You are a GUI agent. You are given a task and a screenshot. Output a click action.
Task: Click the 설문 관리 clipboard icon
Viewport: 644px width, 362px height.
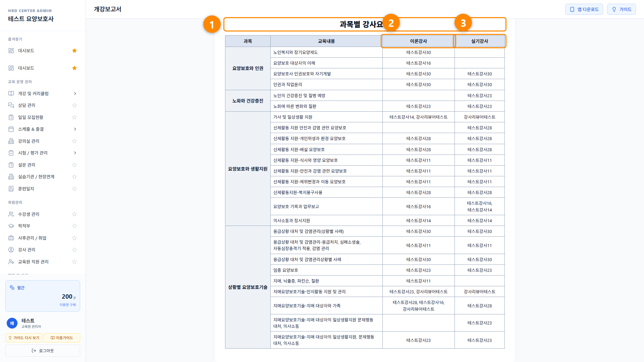coord(11,165)
